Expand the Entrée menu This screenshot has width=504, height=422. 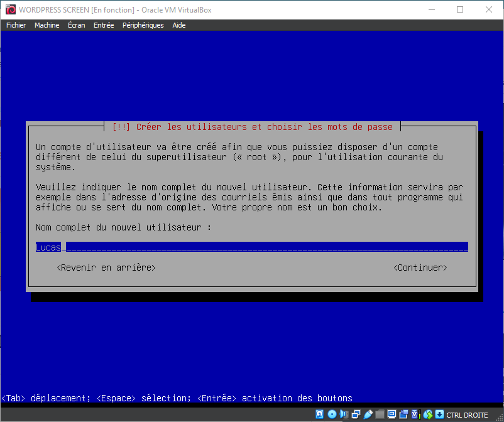coord(104,25)
